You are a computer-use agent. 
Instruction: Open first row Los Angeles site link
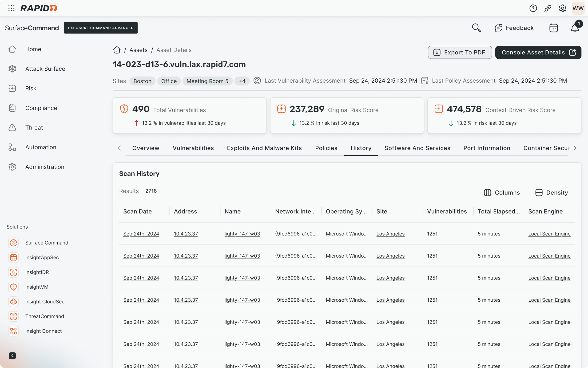[390, 234]
